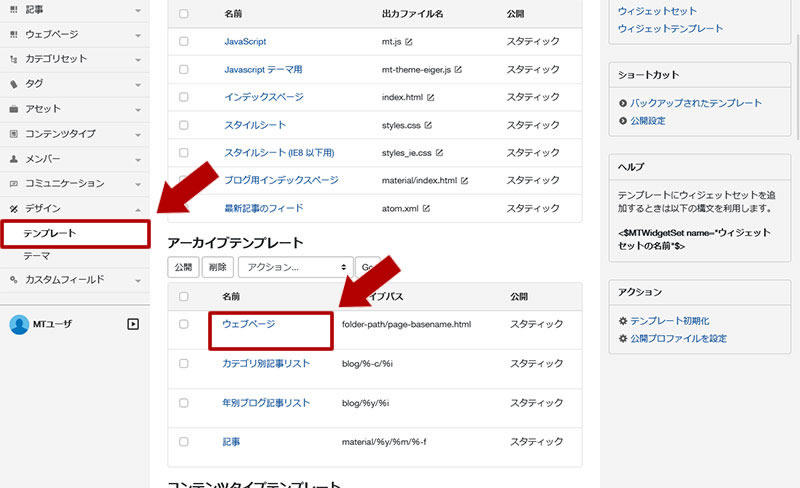Viewport: 800px width, 488px height.
Task: Click the MTユーザ avatar icon
Action: (x=19, y=324)
